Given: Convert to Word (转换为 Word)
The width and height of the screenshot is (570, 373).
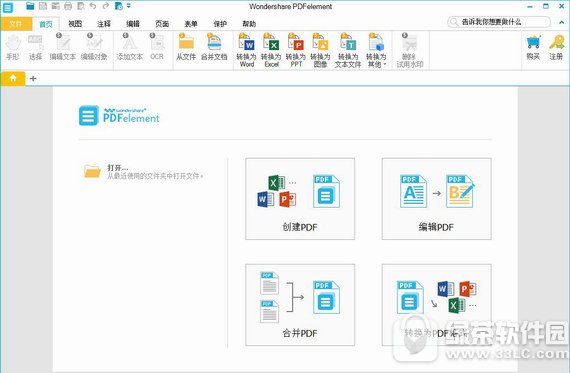Looking at the screenshot, I should 246,51.
